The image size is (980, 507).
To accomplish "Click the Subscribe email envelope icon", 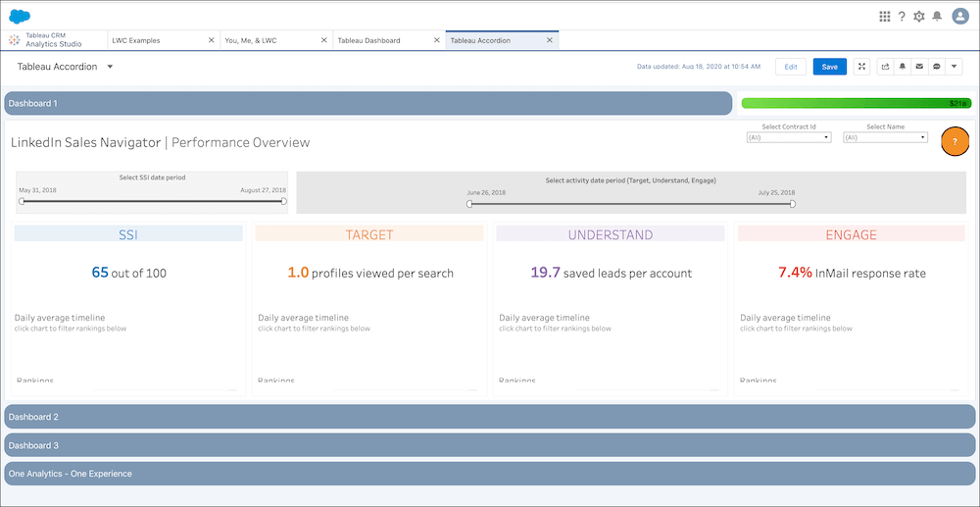I will [x=919, y=67].
